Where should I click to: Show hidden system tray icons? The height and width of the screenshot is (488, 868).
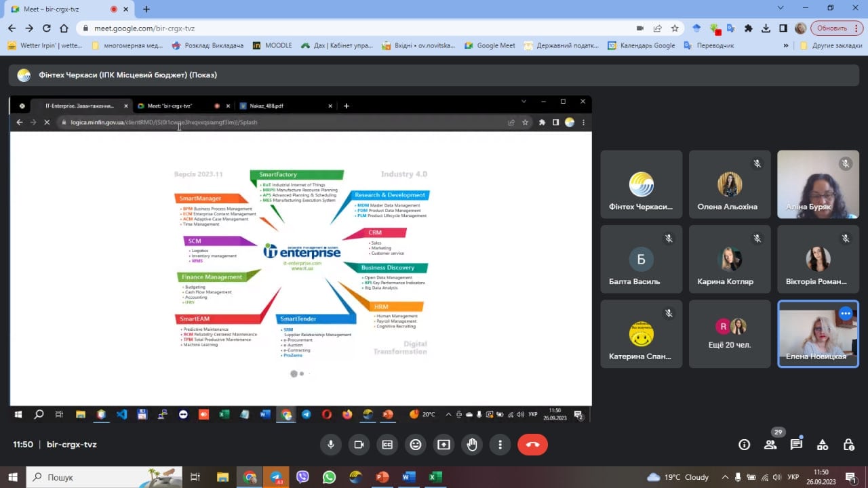click(726, 477)
